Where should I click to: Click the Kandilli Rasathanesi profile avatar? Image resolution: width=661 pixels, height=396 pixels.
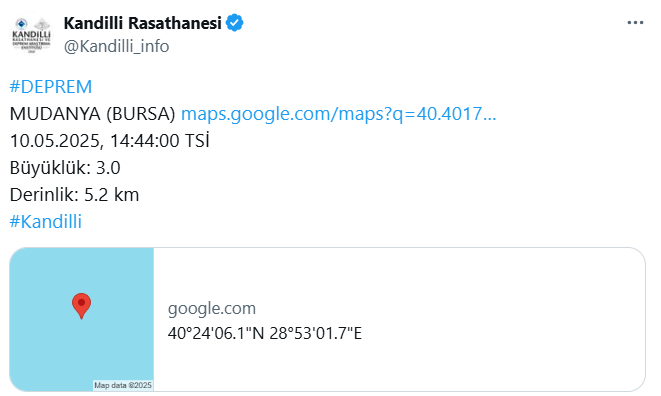(31, 35)
